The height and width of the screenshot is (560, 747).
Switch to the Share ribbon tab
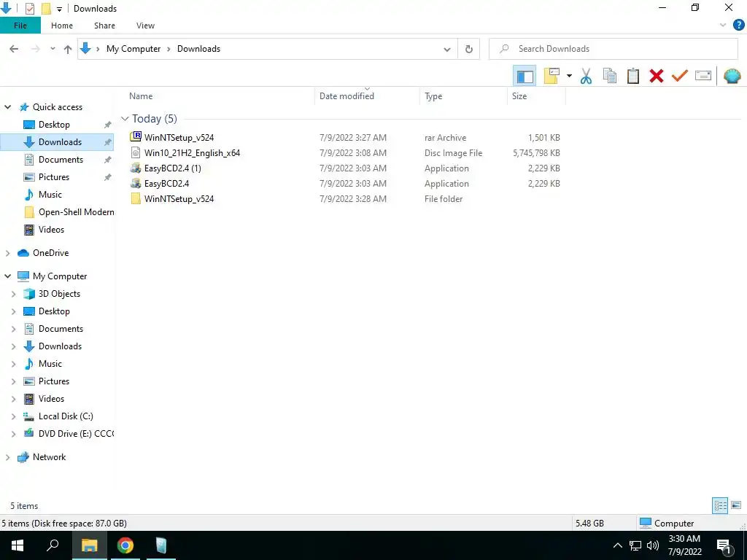pyautogui.click(x=104, y=26)
